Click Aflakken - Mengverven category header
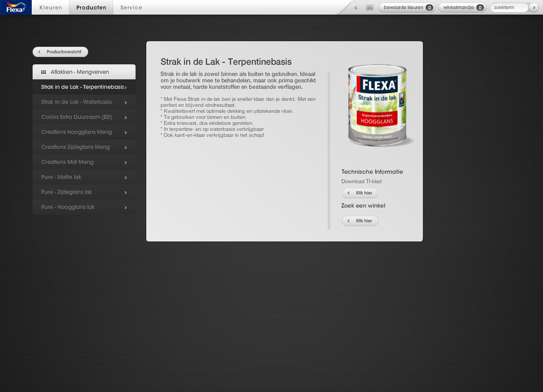This screenshot has width=543, height=392. click(84, 72)
